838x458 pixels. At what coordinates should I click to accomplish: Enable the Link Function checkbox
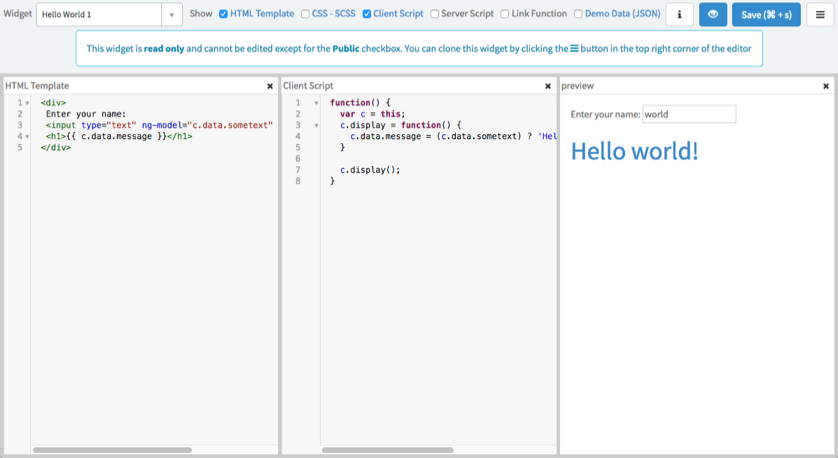(505, 14)
